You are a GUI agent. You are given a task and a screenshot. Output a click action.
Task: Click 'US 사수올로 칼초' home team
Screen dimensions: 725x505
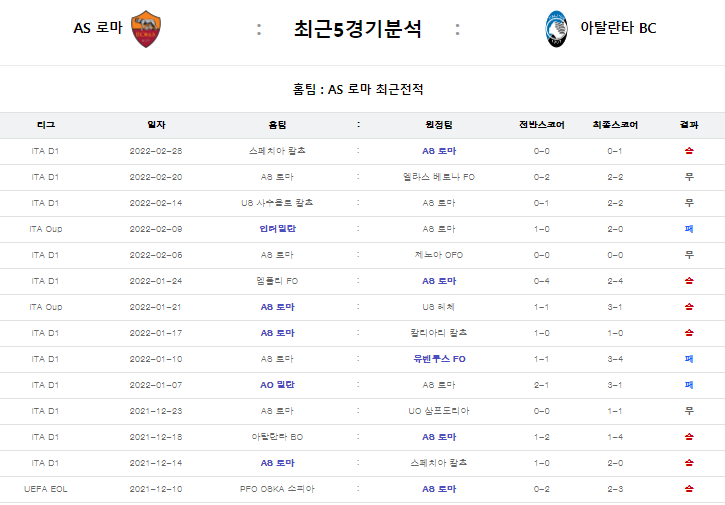[277, 203]
